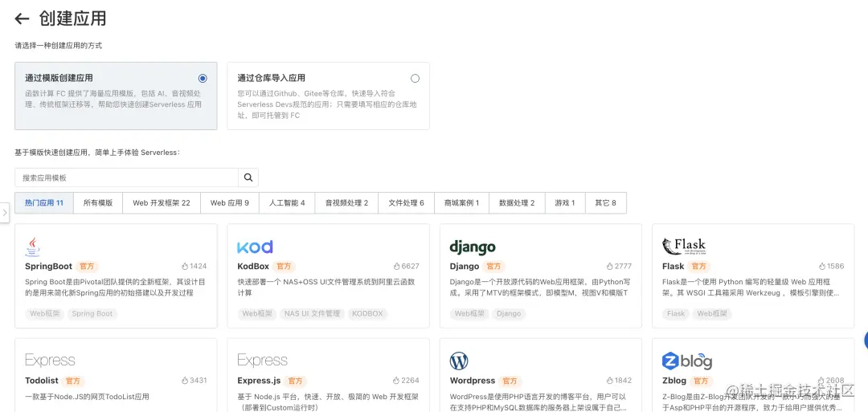Click Web框架 tag on SpringBoot card

(x=44, y=313)
